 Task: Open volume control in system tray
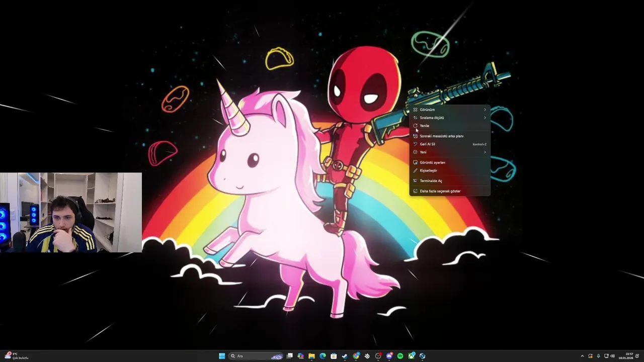[612, 356]
